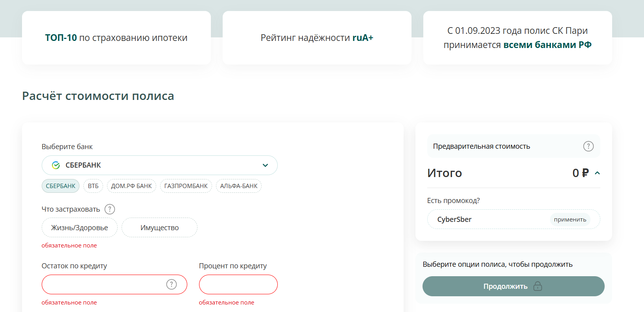
Task: Click the Выберите опции полиса, чтобы продолжить text
Action: (x=498, y=264)
